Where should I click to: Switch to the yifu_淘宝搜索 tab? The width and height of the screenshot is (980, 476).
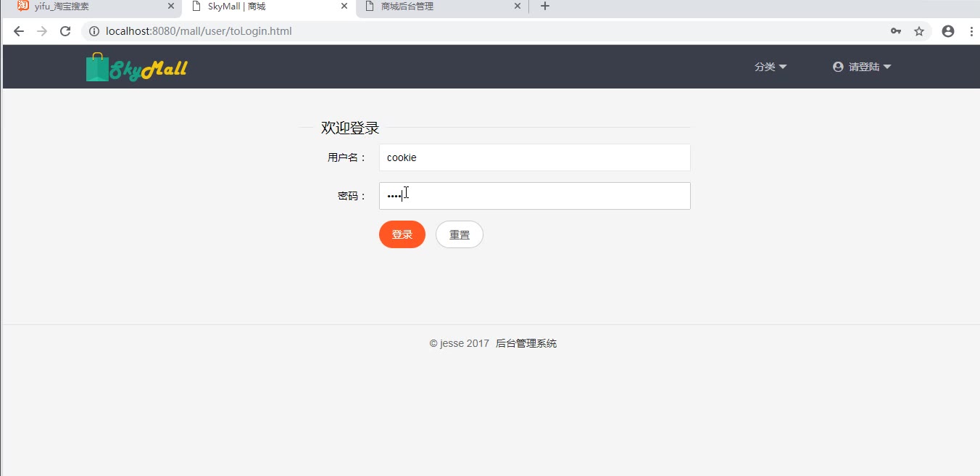tap(87, 7)
